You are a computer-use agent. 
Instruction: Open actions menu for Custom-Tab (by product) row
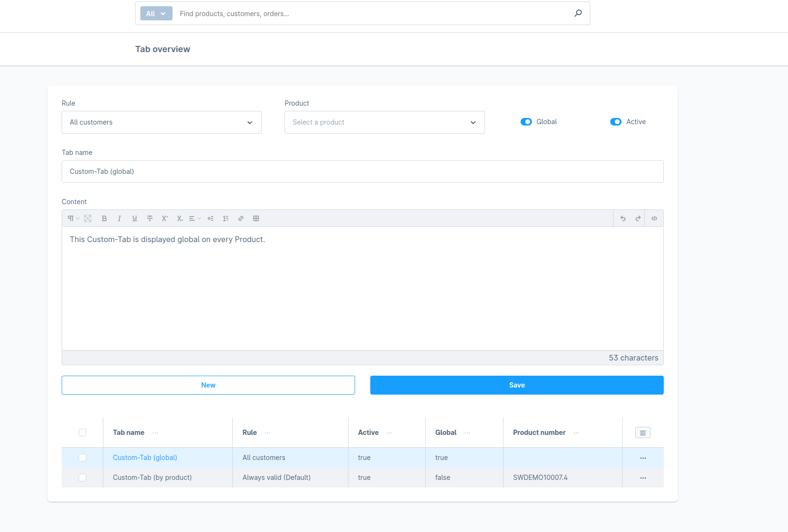tap(643, 478)
